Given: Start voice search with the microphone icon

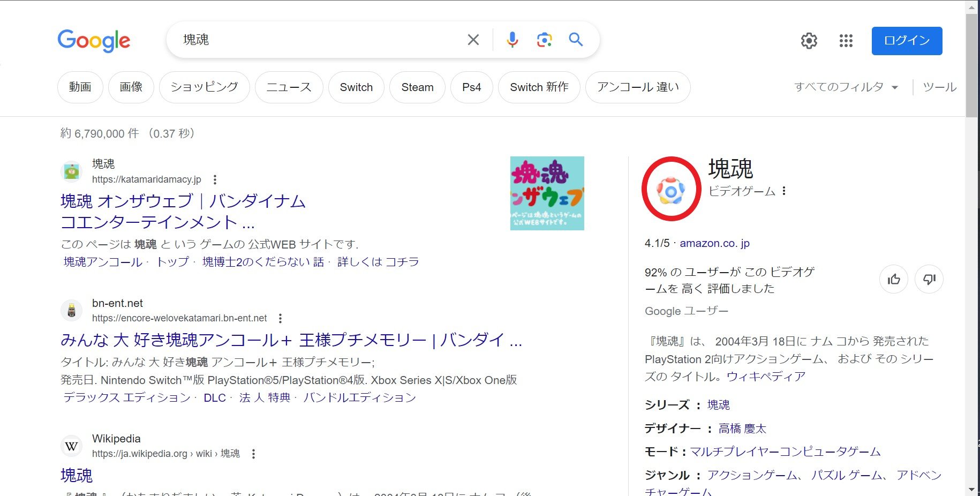Looking at the screenshot, I should [512, 40].
